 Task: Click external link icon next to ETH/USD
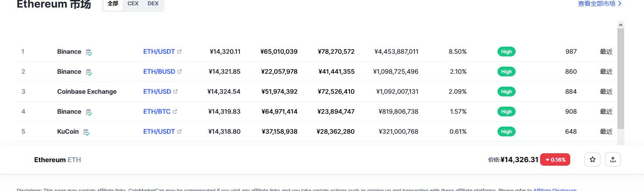pyautogui.click(x=175, y=92)
